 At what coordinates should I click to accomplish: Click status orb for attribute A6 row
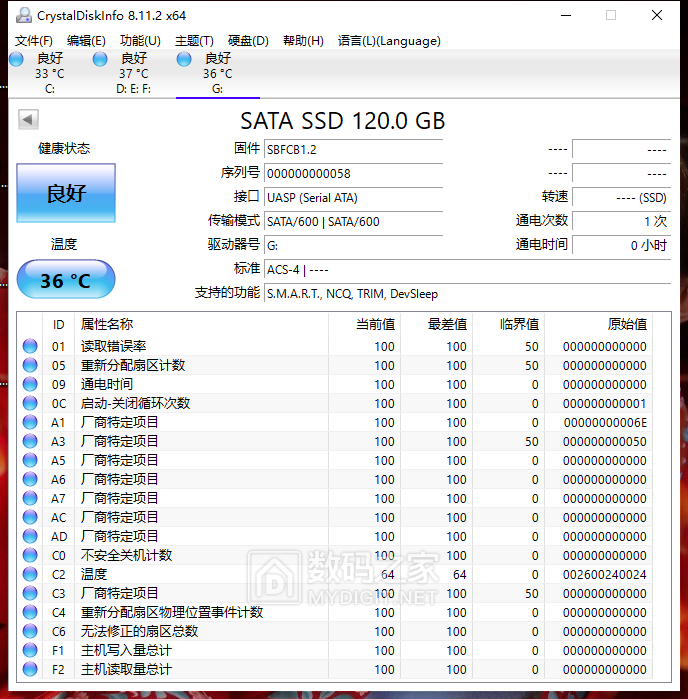point(30,479)
